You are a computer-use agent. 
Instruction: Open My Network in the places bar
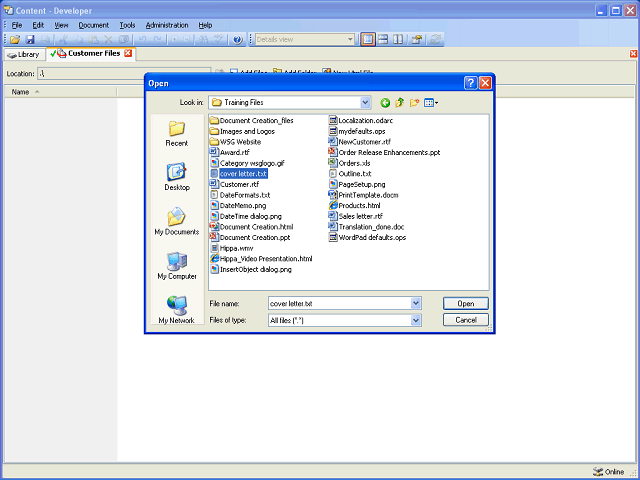[177, 310]
